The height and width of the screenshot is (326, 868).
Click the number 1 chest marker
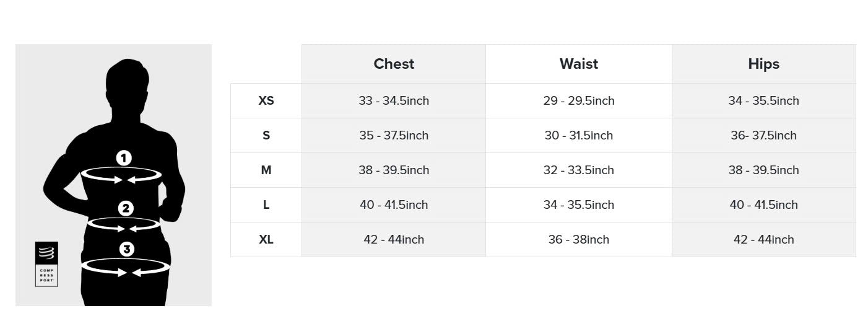pyautogui.click(x=124, y=158)
